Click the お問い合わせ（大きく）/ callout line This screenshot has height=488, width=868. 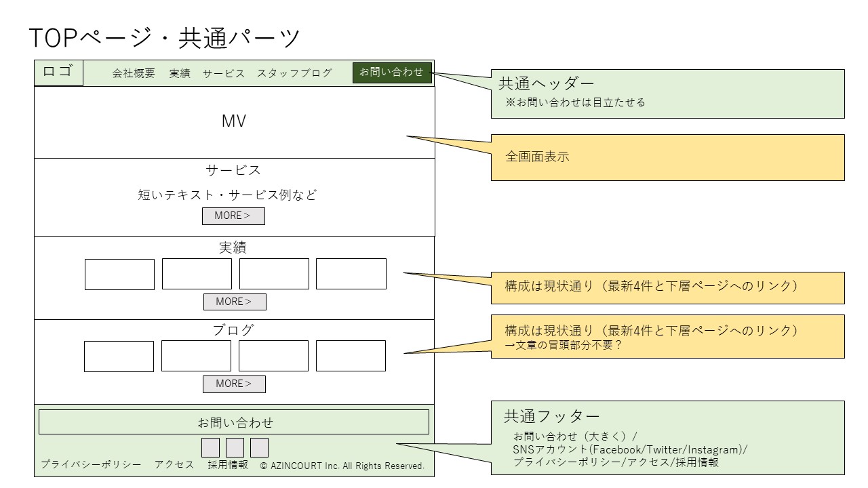pos(575,436)
